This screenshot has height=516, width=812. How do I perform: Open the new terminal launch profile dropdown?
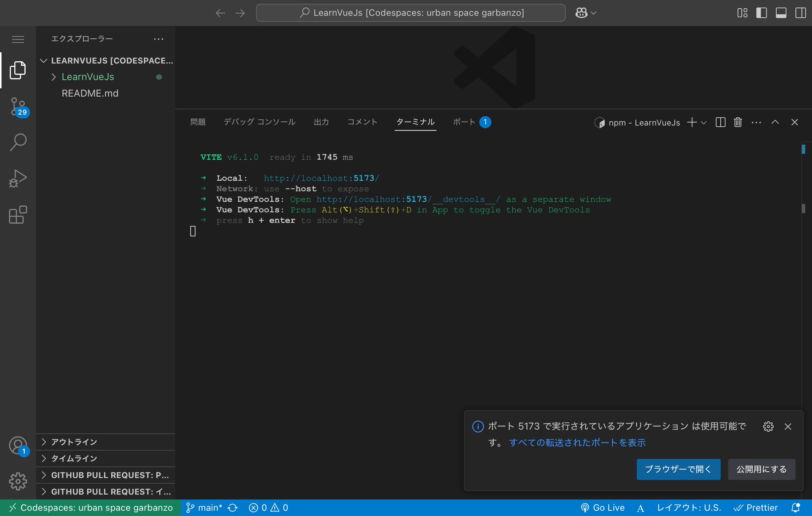point(704,123)
